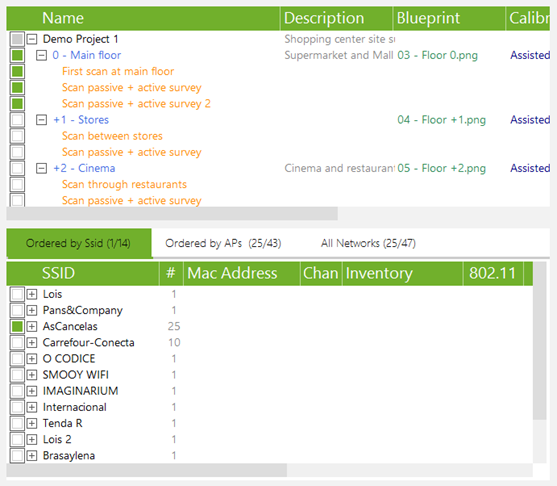The width and height of the screenshot is (557, 486).
Task: Uncheck First scan at main floor checkbox
Action: 17,71
